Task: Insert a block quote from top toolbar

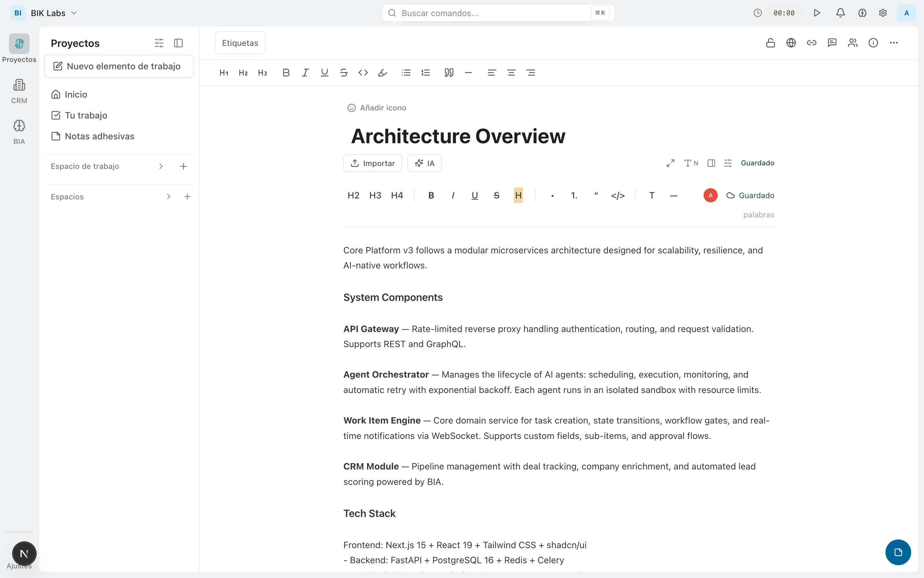Action: [449, 73]
